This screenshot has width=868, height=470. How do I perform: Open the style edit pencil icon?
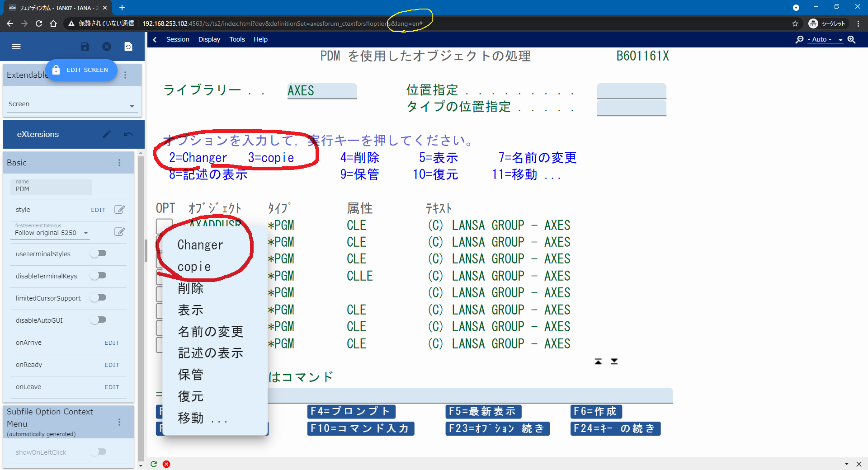[119, 210]
